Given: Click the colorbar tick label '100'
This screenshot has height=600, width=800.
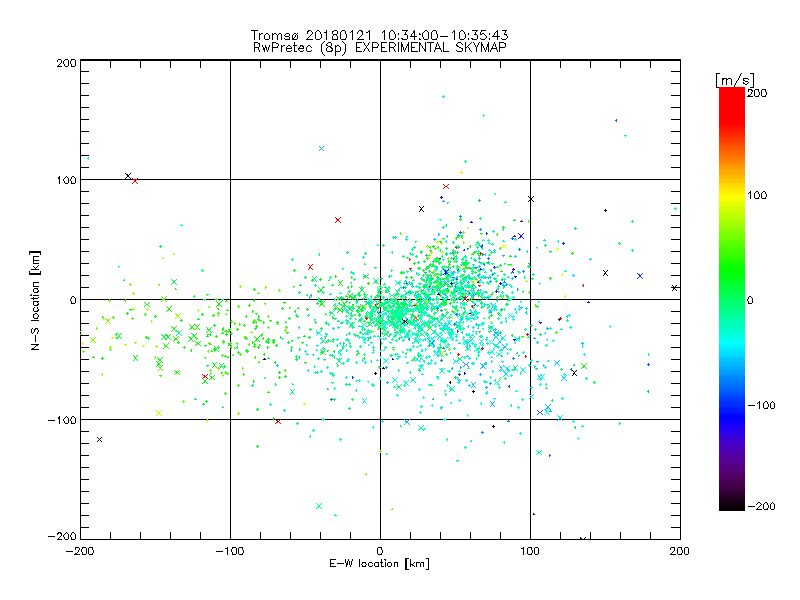Looking at the screenshot, I should pos(757,195).
